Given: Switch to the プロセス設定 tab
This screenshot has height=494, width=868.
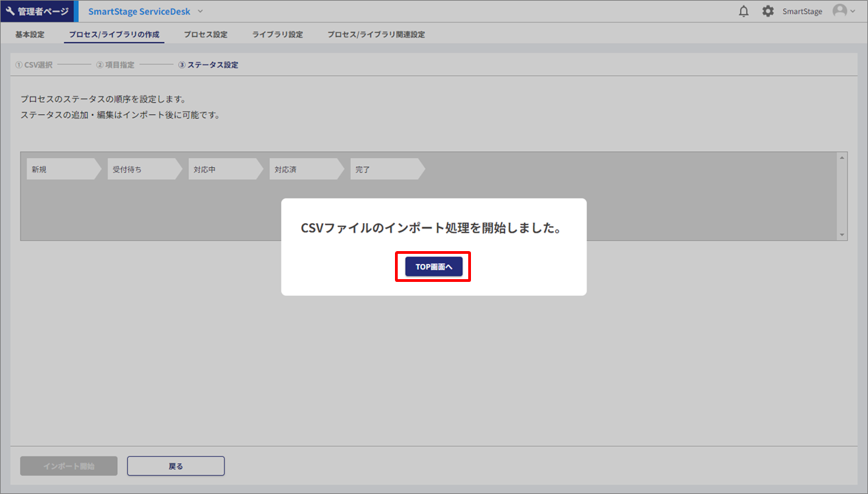Looking at the screenshot, I should [205, 34].
